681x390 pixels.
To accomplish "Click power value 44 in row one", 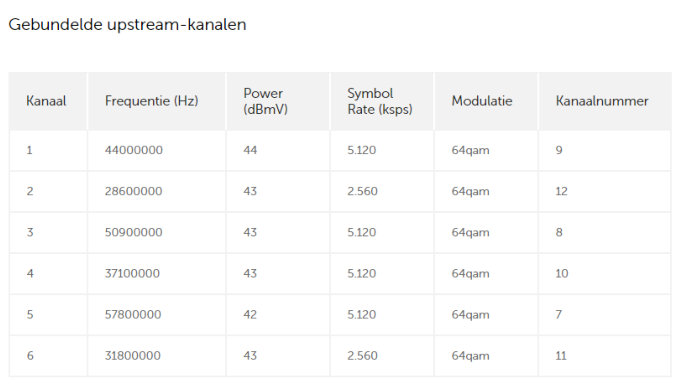I will [250, 150].
